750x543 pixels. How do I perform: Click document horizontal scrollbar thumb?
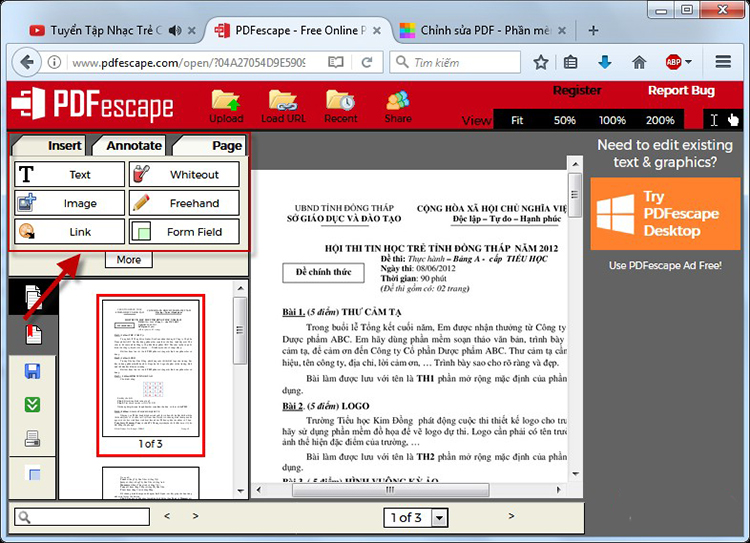(x=390, y=490)
